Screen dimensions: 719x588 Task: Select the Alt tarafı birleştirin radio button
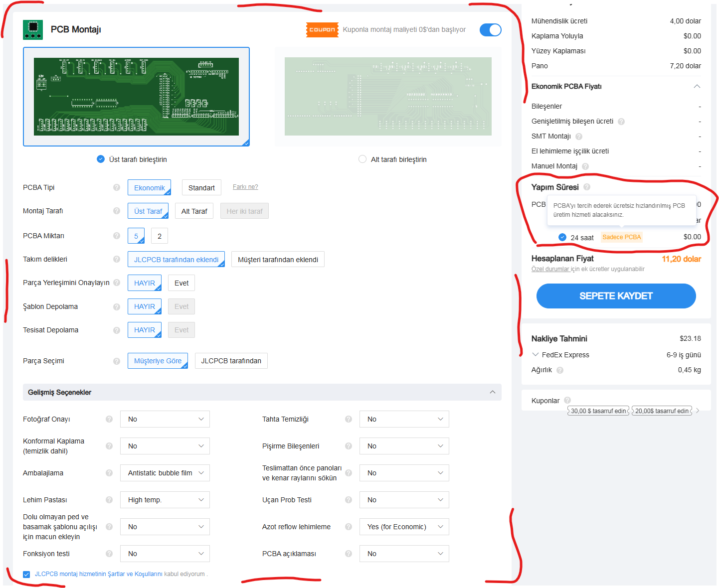point(362,159)
